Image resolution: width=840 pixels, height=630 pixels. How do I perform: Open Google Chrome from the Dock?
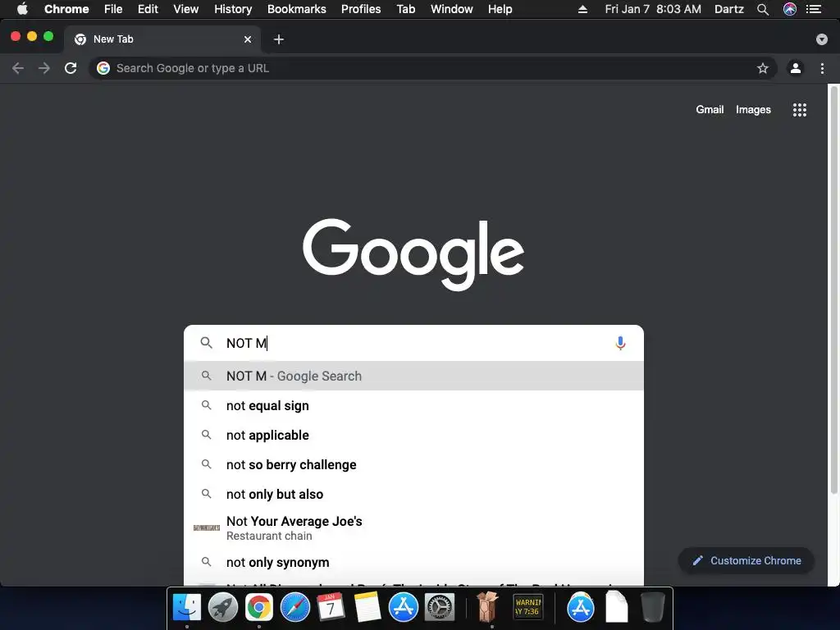pos(258,608)
